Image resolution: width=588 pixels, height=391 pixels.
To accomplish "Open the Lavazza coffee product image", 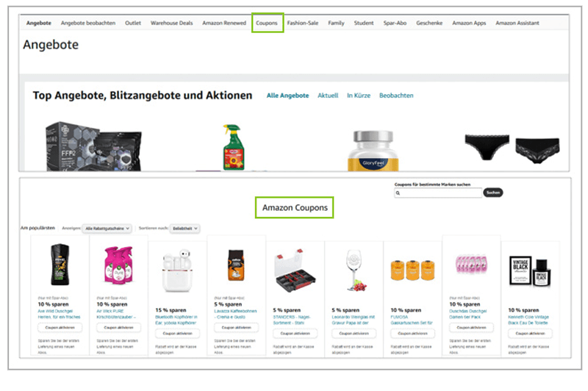I will 236,265.
